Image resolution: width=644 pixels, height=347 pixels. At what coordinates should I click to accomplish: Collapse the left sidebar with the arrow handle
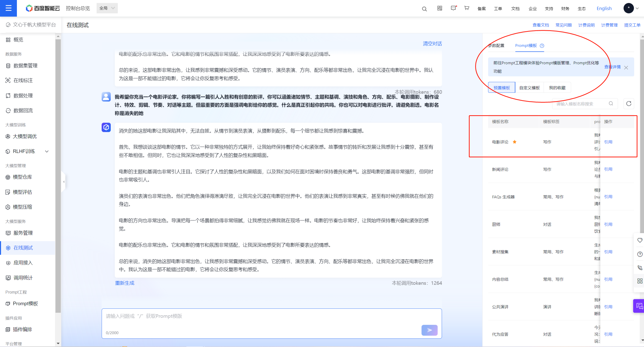click(x=64, y=182)
